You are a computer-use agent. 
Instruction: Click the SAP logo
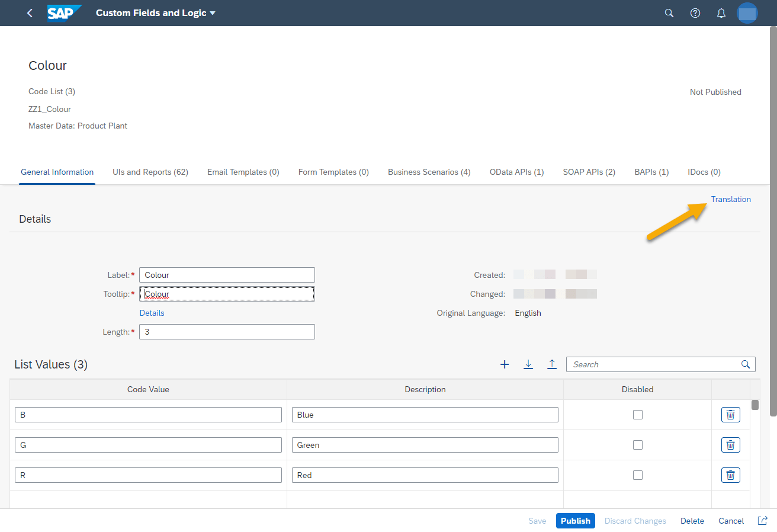(x=64, y=13)
